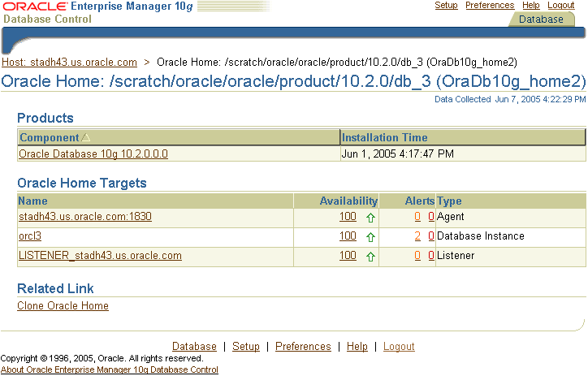588x376 pixels.
Task: Click the green up arrow for orcl3
Action: pos(370,237)
